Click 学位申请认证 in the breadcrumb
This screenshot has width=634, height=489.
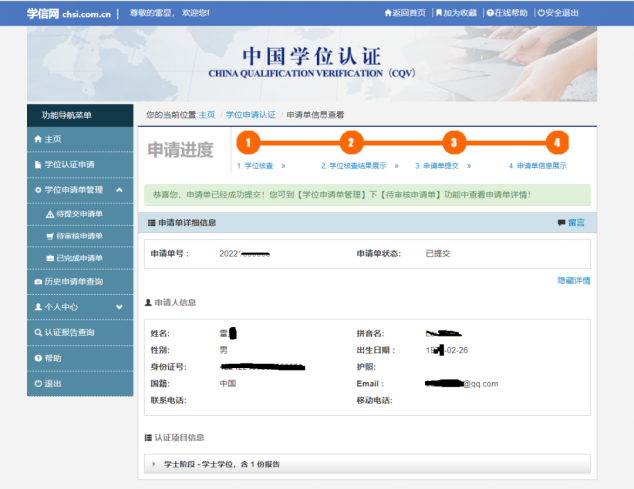(250, 115)
